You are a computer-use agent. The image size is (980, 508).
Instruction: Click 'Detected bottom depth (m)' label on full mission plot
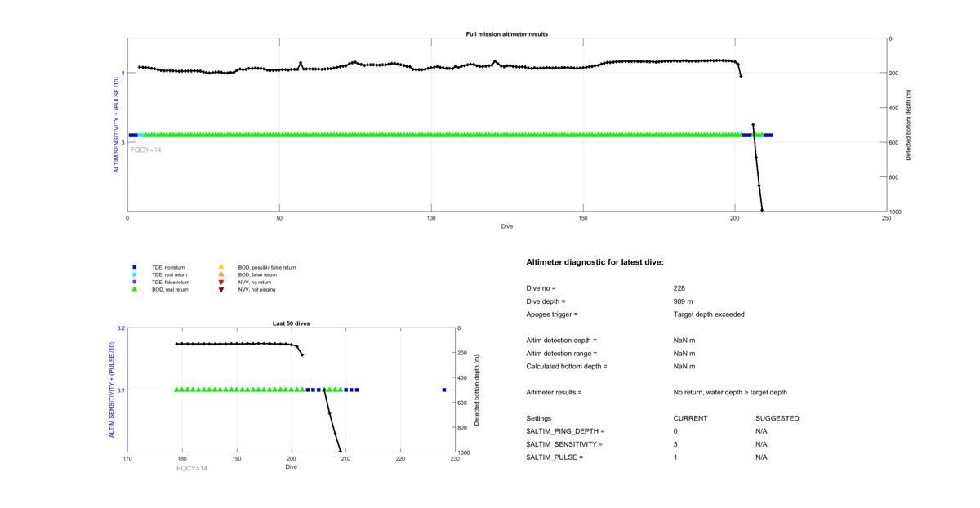click(x=909, y=125)
